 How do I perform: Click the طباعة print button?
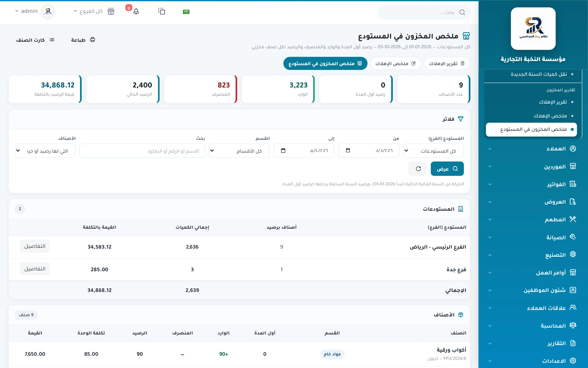coord(83,40)
